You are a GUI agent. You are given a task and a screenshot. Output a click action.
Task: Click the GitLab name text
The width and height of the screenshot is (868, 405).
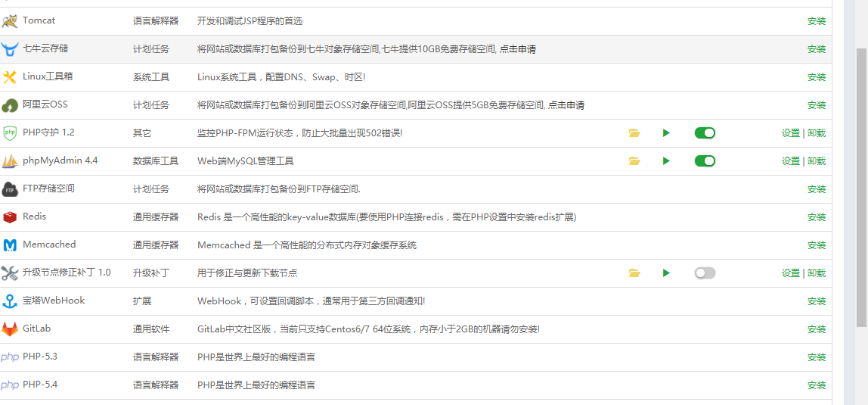[36, 328]
